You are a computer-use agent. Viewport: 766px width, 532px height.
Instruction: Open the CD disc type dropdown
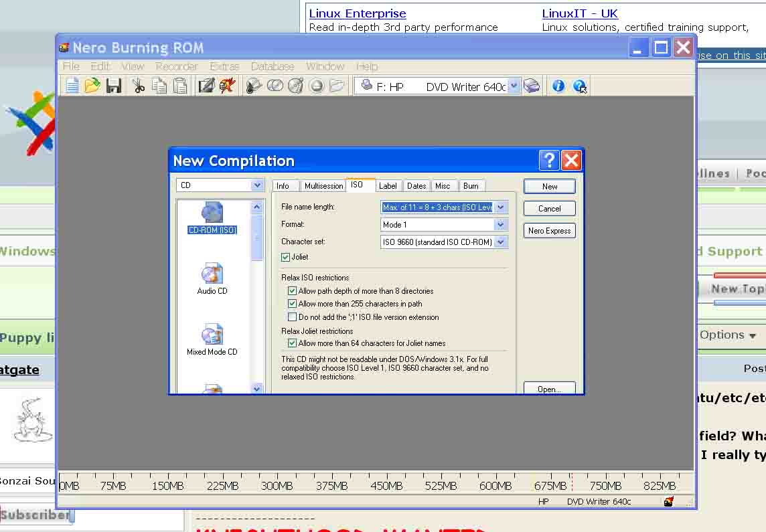tap(257, 185)
